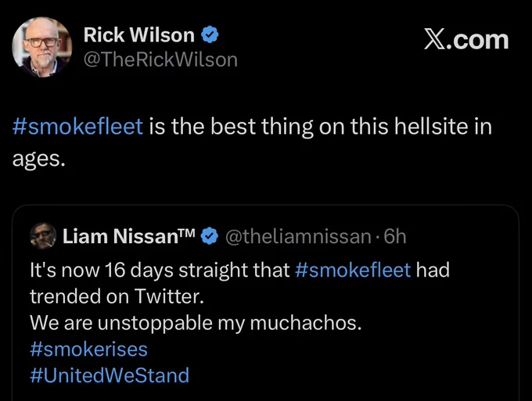Click the Liam Nissan™ display name
Image resolution: width=532 pixels, height=401 pixels.
[x=129, y=236]
